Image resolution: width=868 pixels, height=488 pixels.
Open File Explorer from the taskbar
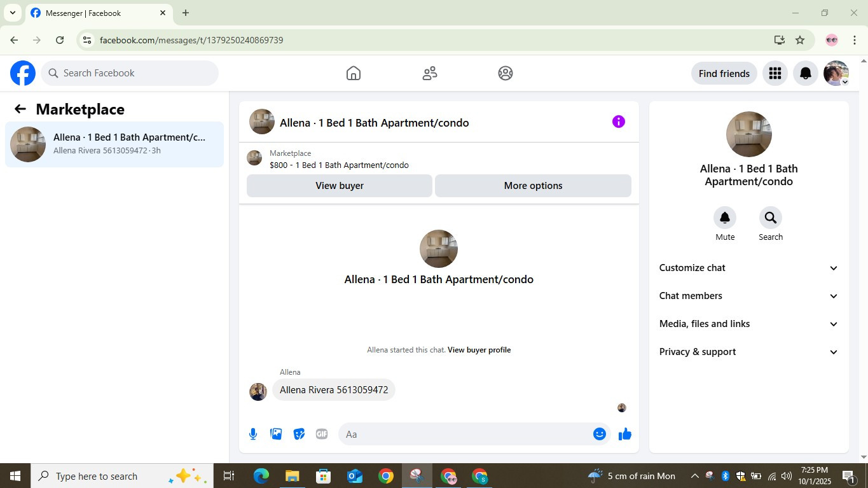pos(292,476)
